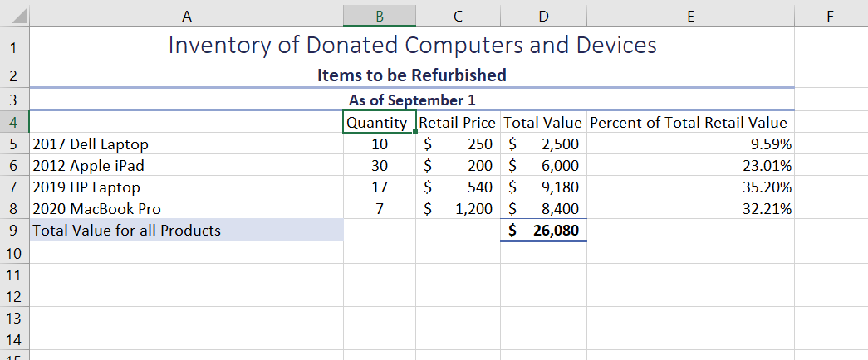Click the 'Retail Price' header cell
Screen dimensions: 868x360
point(458,122)
